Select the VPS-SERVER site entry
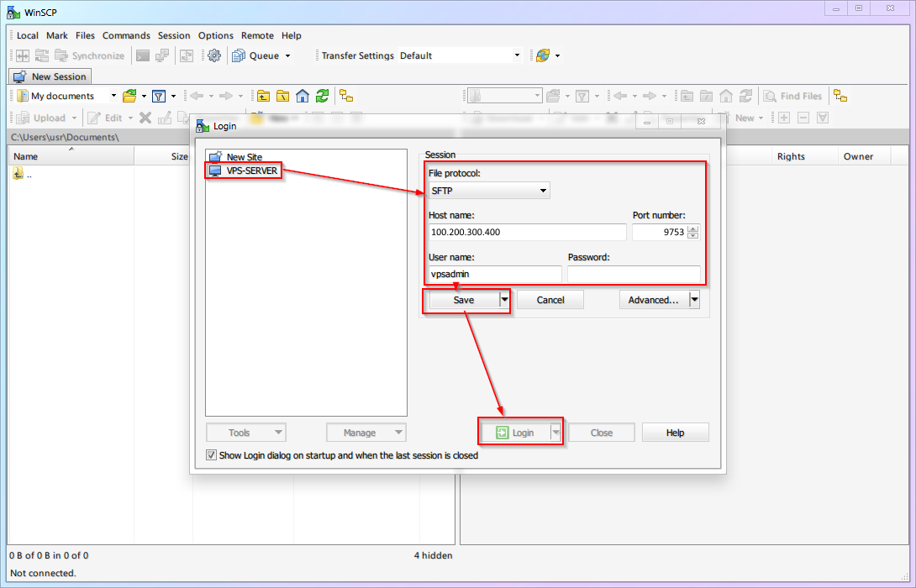This screenshot has height=588, width=916. [x=250, y=171]
